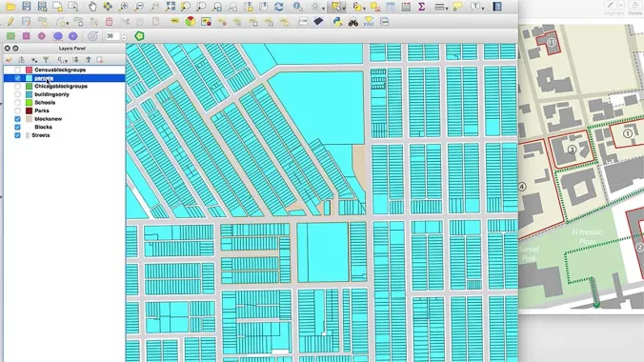Show the Schools layer via checkbox
Image resolution: width=644 pixels, height=362 pixels.
tap(17, 103)
